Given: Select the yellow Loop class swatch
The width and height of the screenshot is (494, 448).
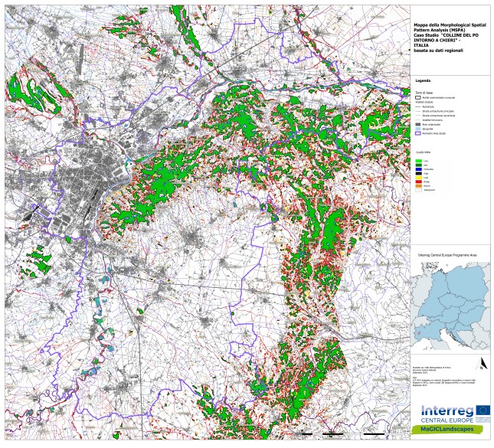Looking at the screenshot, I should 419,178.
